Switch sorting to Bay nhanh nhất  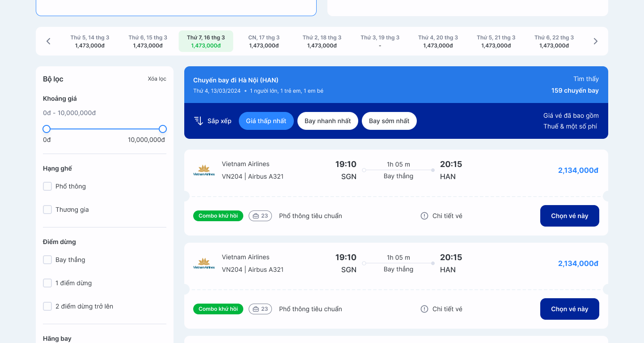point(327,120)
